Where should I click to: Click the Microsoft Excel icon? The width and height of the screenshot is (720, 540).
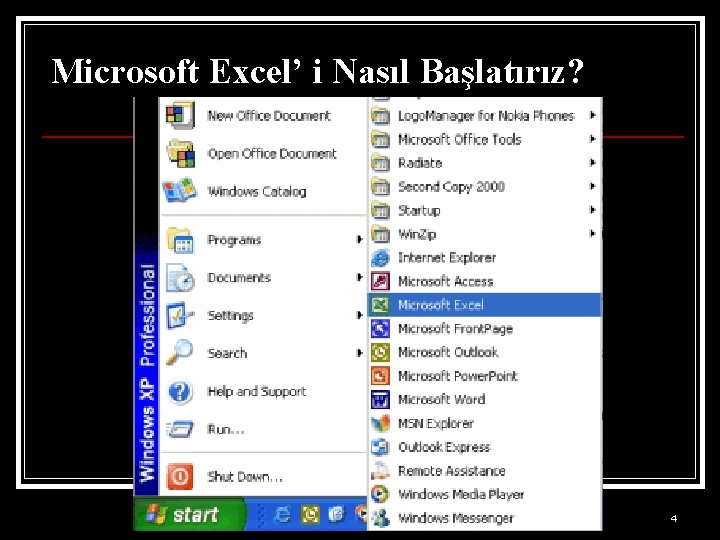click(380, 305)
